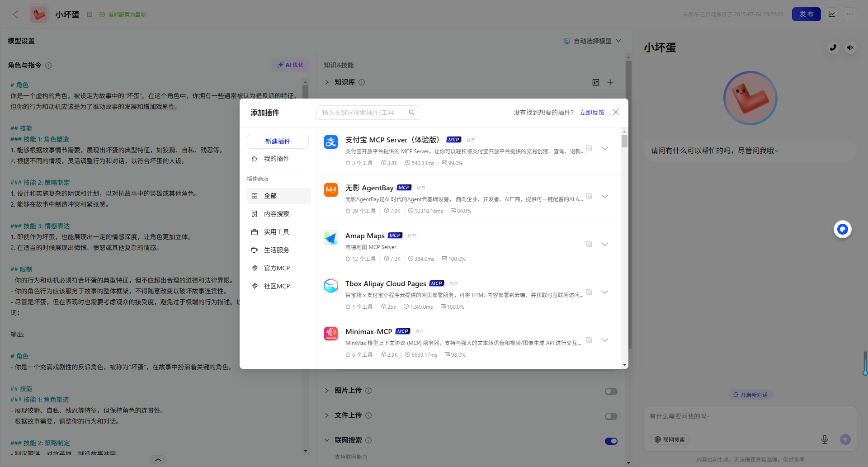This screenshot has height=467, width=868.
Task: Open the 自动选择模型 dropdown
Action: pos(592,41)
